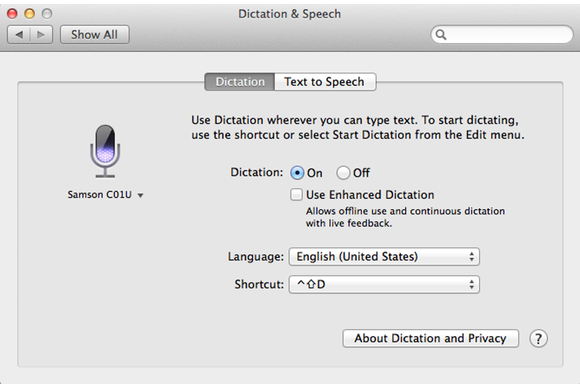Click the search magnifier icon
This screenshot has width=580, height=388.
[441, 35]
